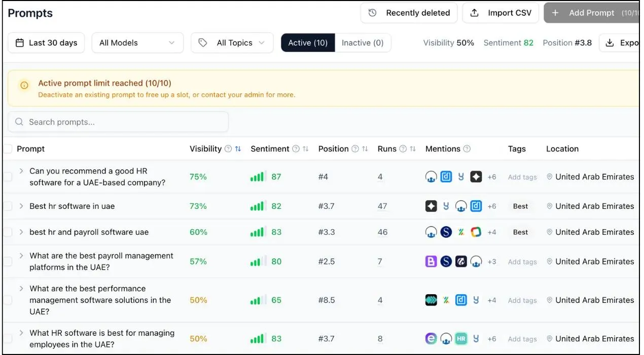The width and height of the screenshot is (644, 355).
Task: Check the 'Can you recommend a good HR' row checkbox
Action: 8,177
